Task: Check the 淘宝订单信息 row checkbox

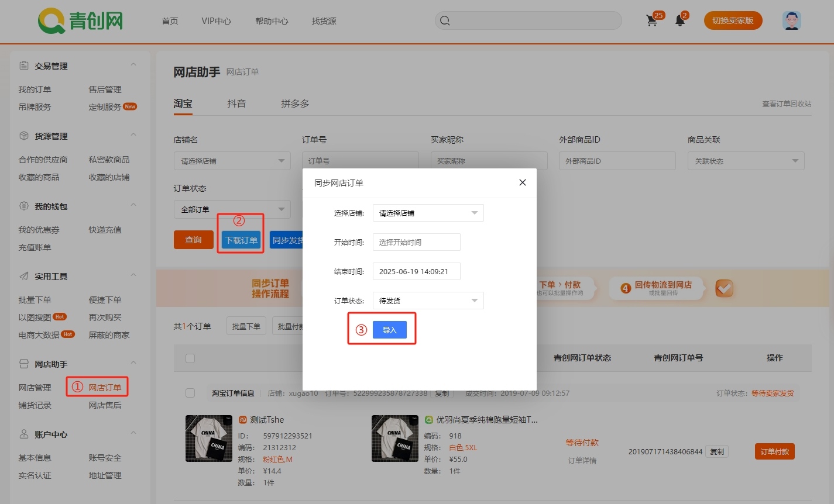Action: pos(190,393)
